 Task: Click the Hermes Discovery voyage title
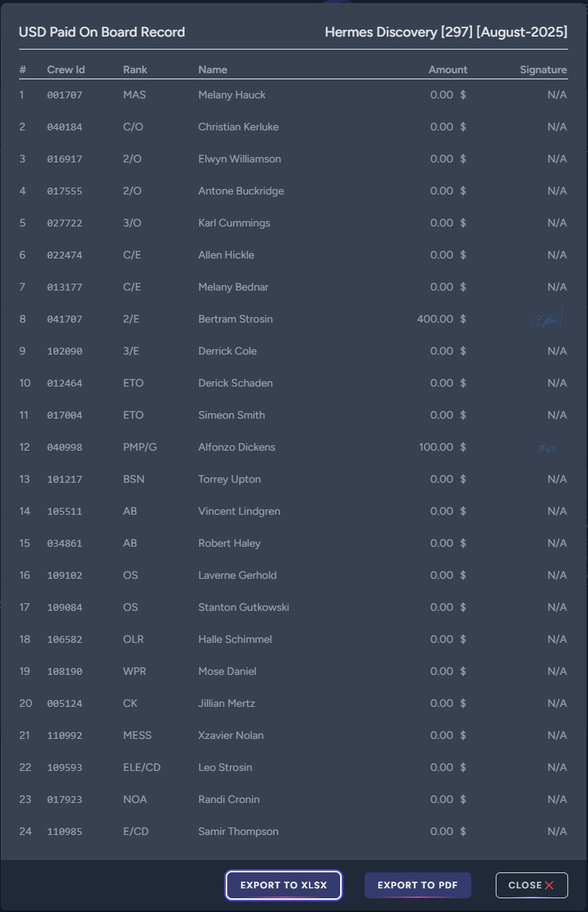point(445,32)
